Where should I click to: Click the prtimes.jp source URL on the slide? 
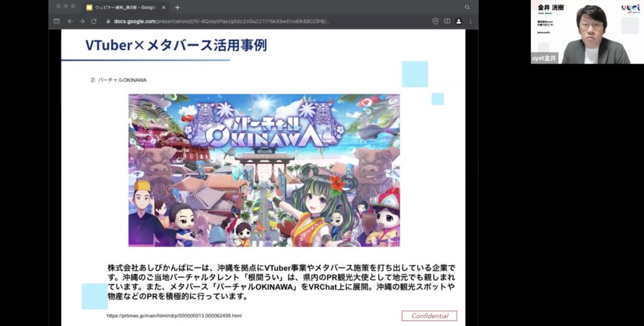point(174,316)
